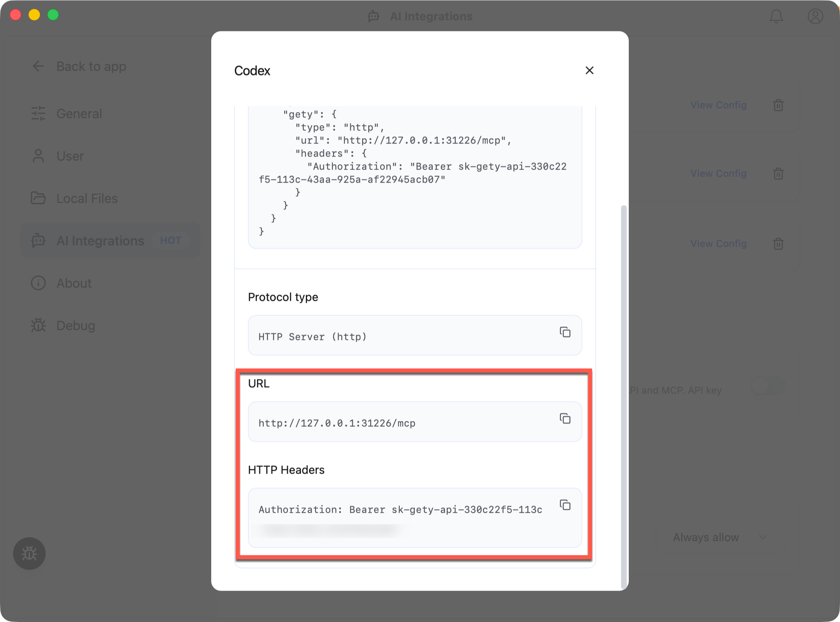
Task: Click the account profile icon
Action: coord(816,16)
